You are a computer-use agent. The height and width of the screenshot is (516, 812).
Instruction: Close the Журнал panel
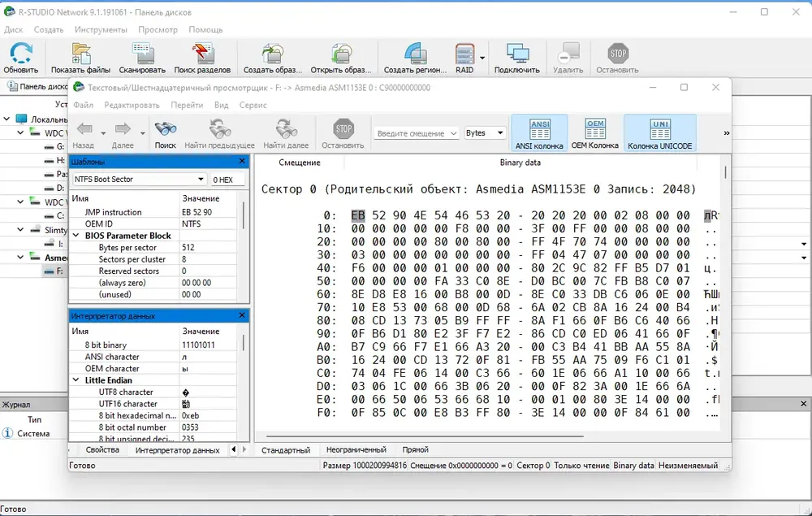pos(803,404)
